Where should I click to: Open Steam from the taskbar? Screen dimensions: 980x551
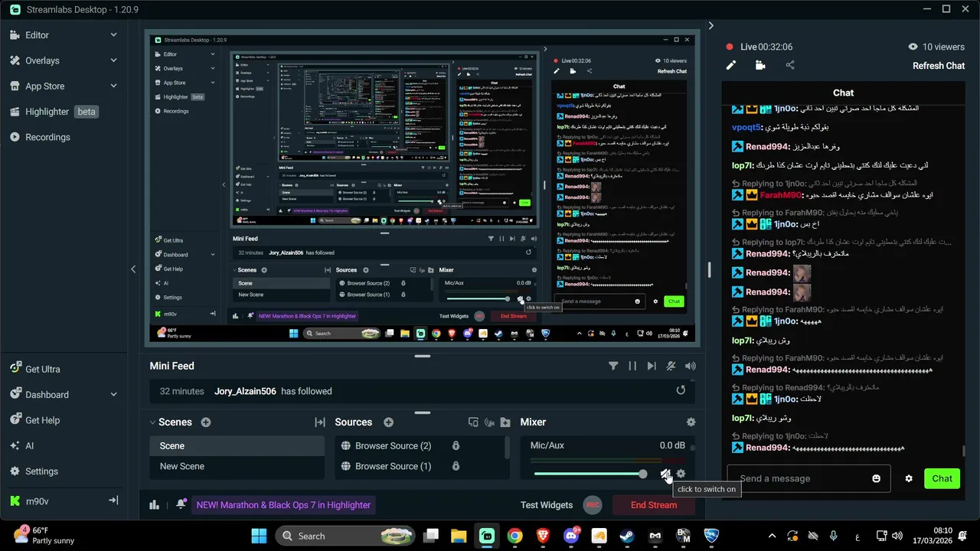point(626,536)
